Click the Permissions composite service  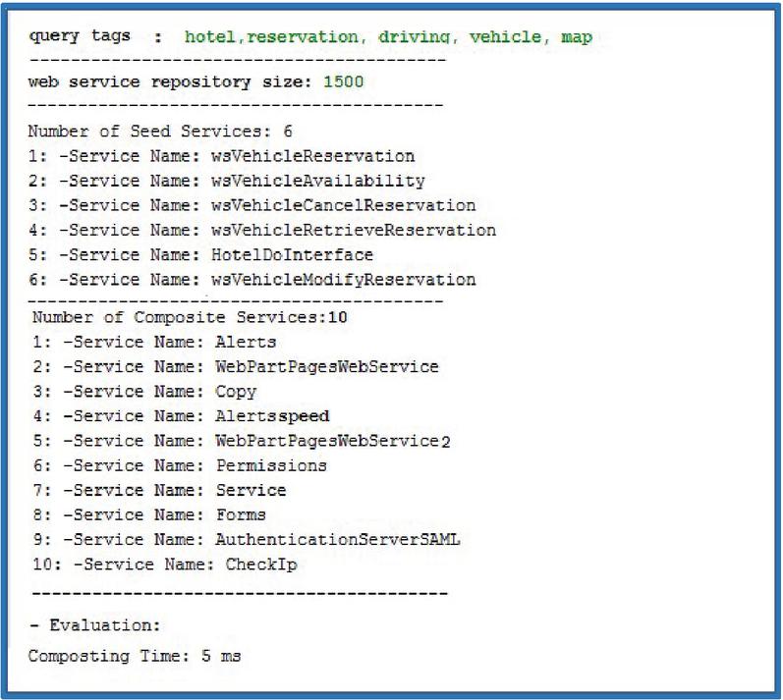tap(271, 465)
